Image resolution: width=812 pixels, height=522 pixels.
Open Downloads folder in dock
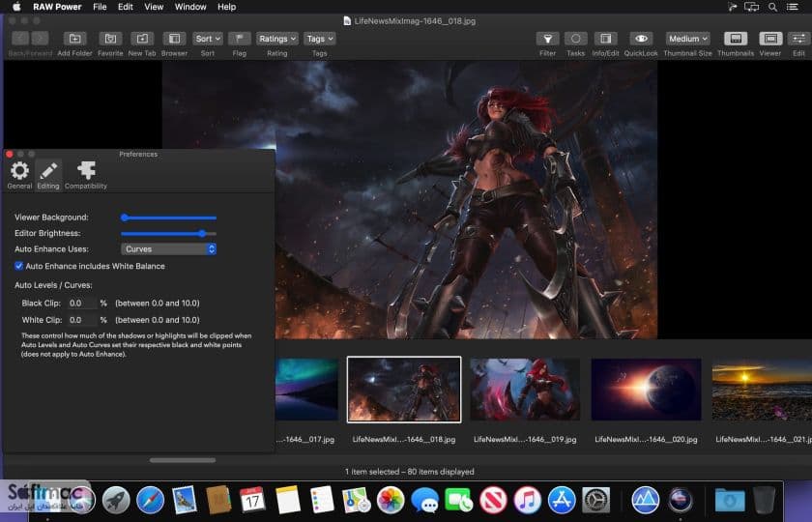coord(730,501)
